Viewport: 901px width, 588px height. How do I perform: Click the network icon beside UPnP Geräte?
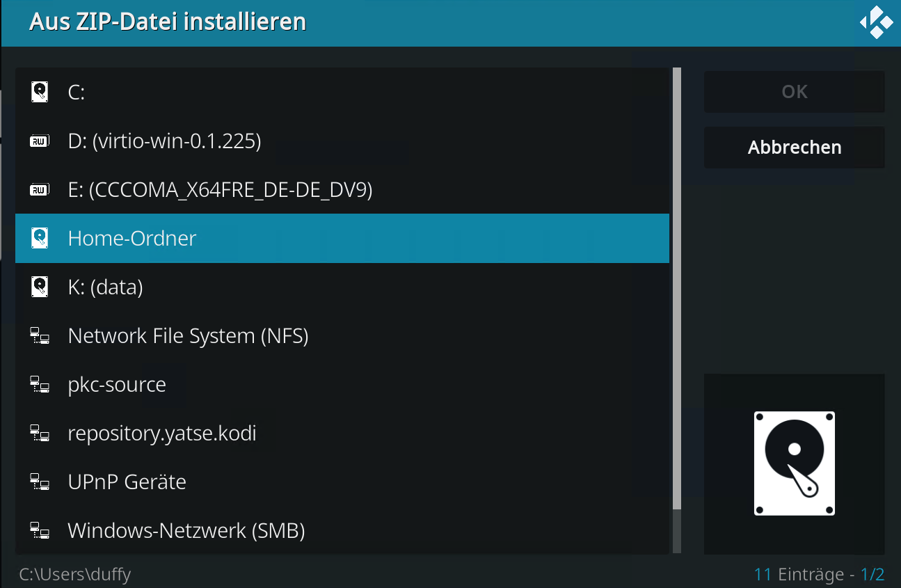pos(40,482)
